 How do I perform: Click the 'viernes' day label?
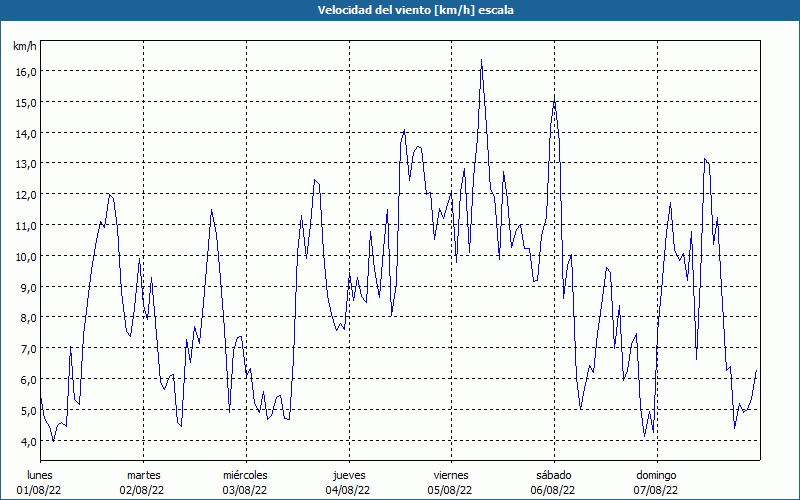451,475
